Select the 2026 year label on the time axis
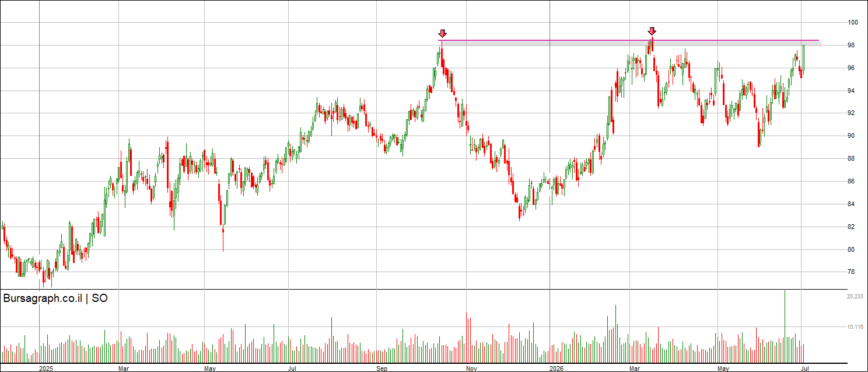 point(557,368)
